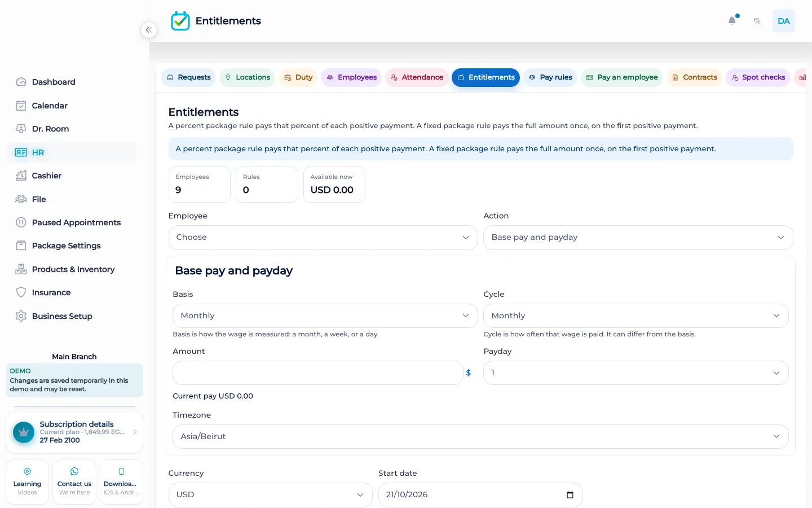Open Cashier in the sidebar

[72, 176]
